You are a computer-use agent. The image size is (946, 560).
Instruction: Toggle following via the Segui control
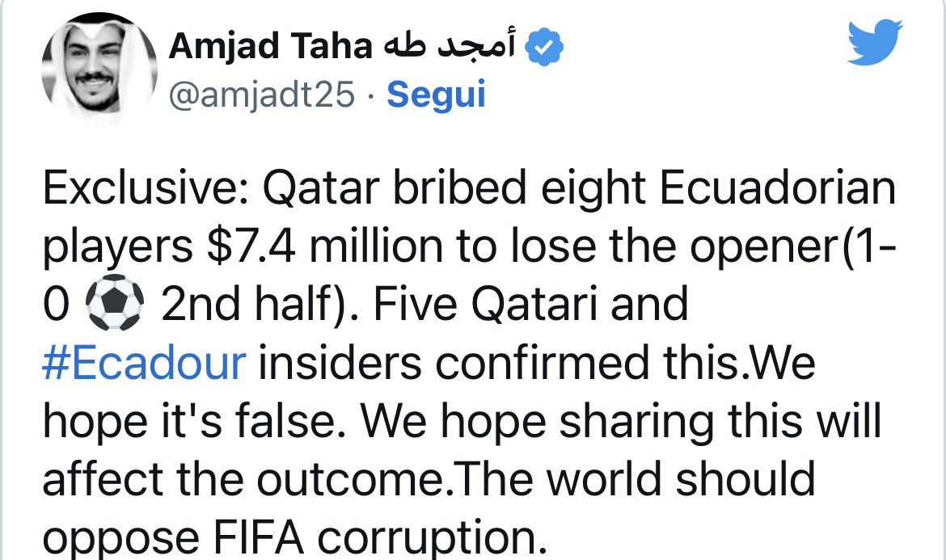click(436, 95)
